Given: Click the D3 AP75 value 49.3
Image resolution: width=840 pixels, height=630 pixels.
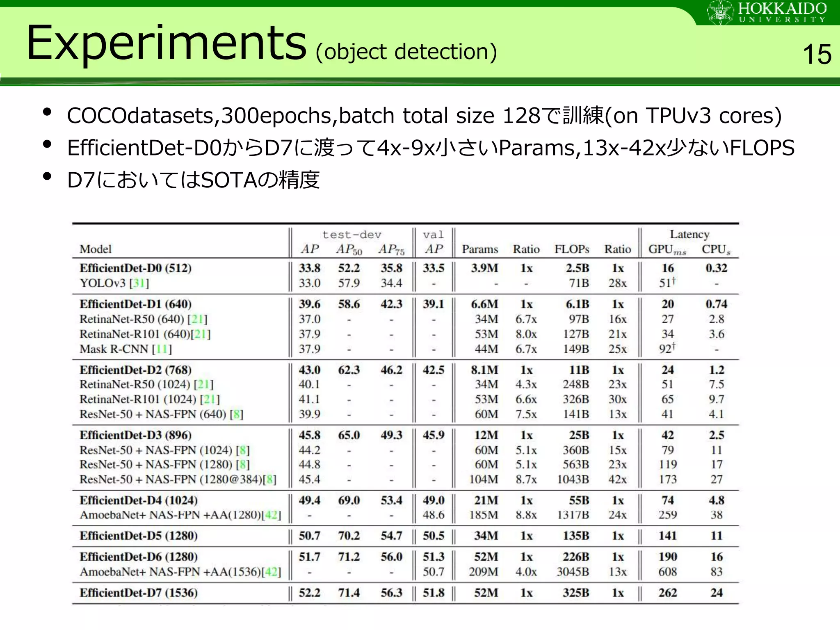Looking at the screenshot, I should pyautogui.click(x=391, y=435).
